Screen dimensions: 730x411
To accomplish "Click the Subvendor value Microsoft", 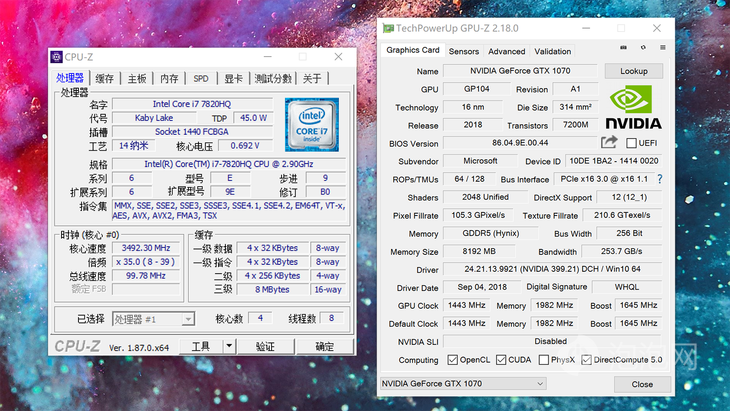I will tap(480, 161).
